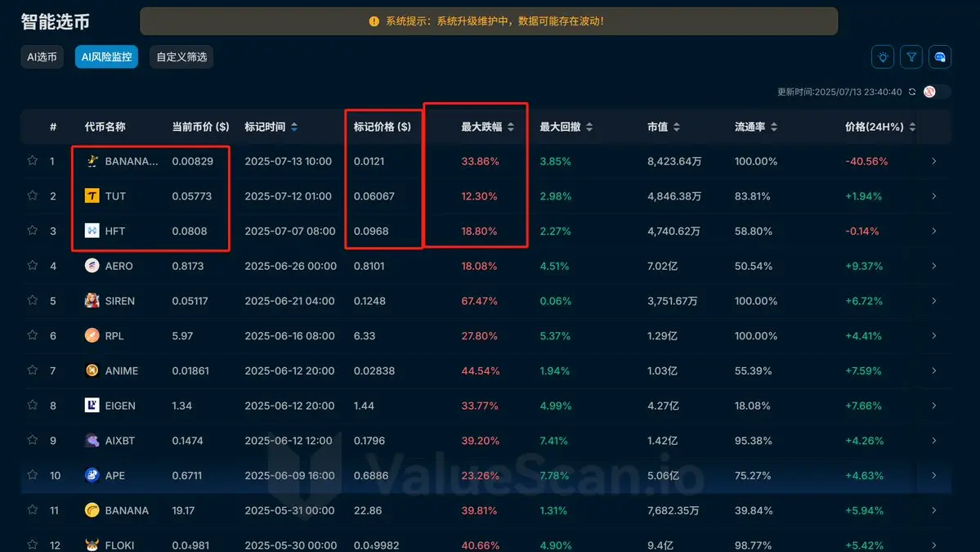Image resolution: width=980 pixels, height=552 pixels.
Task: Click the EIGEN coin icon
Action: pyautogui.click(x=92, y=405)
